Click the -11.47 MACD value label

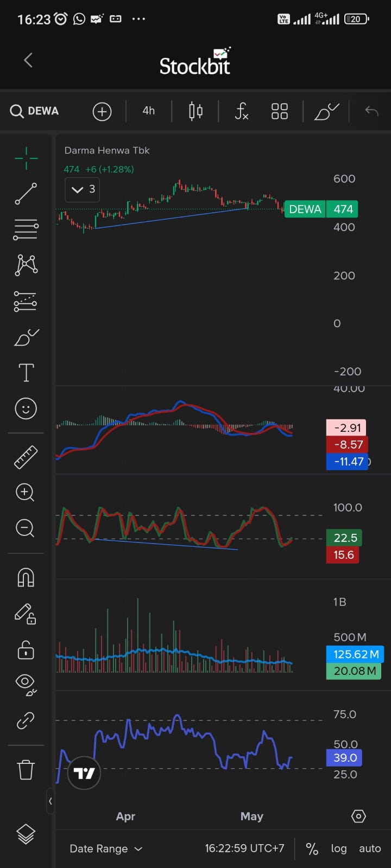347,462
